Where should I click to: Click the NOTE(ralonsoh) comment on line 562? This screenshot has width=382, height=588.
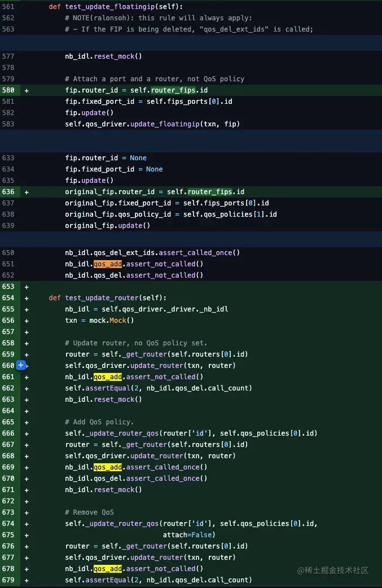coord(159,18)
